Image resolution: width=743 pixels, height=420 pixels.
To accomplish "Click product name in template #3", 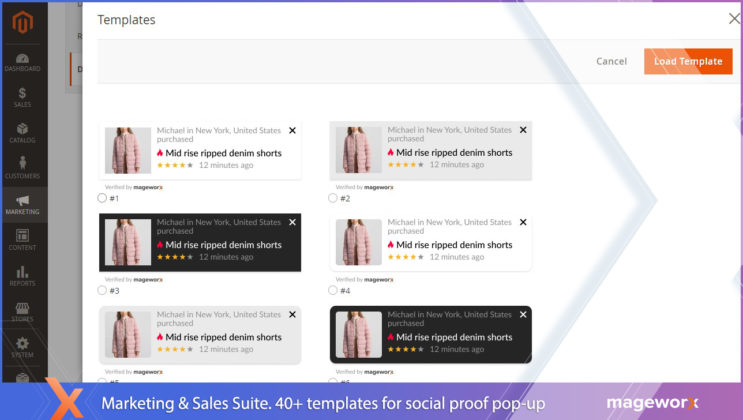I will [224, 245].
